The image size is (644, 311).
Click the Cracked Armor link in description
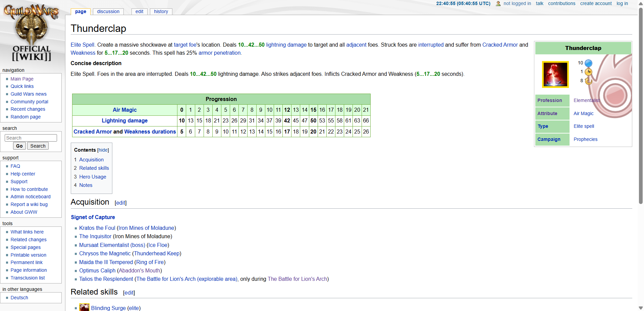point(500,45)
